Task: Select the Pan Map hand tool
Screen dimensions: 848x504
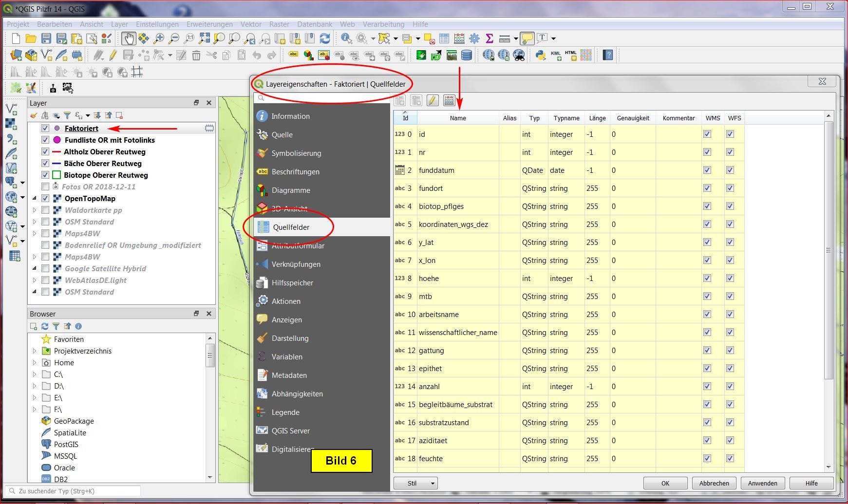Action: click(x=128, y=38)
